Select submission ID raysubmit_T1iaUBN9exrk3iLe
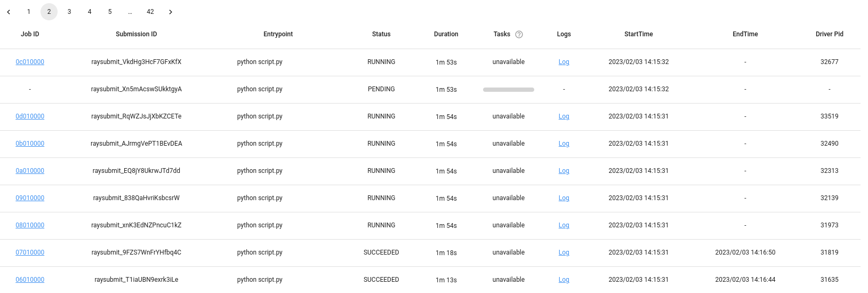868x293 pixels. pos(136,280)
